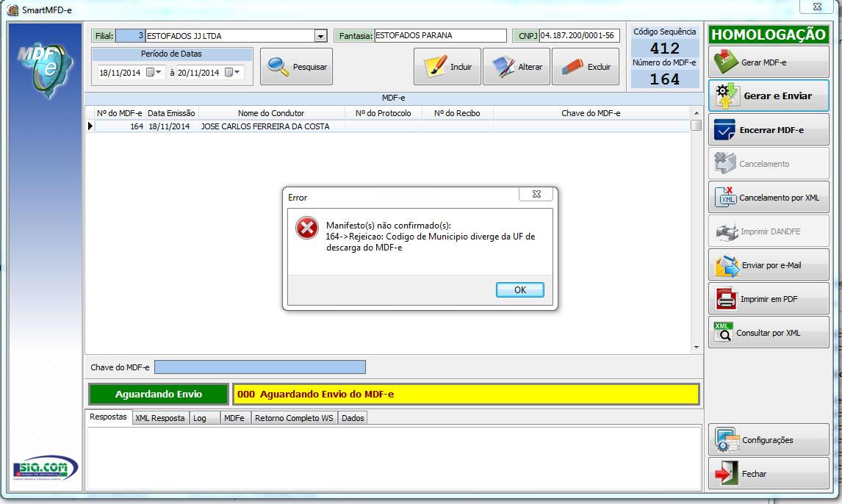Expand the Filial company dropdown
The image size is (842, 504).
[x=320, y=36]
